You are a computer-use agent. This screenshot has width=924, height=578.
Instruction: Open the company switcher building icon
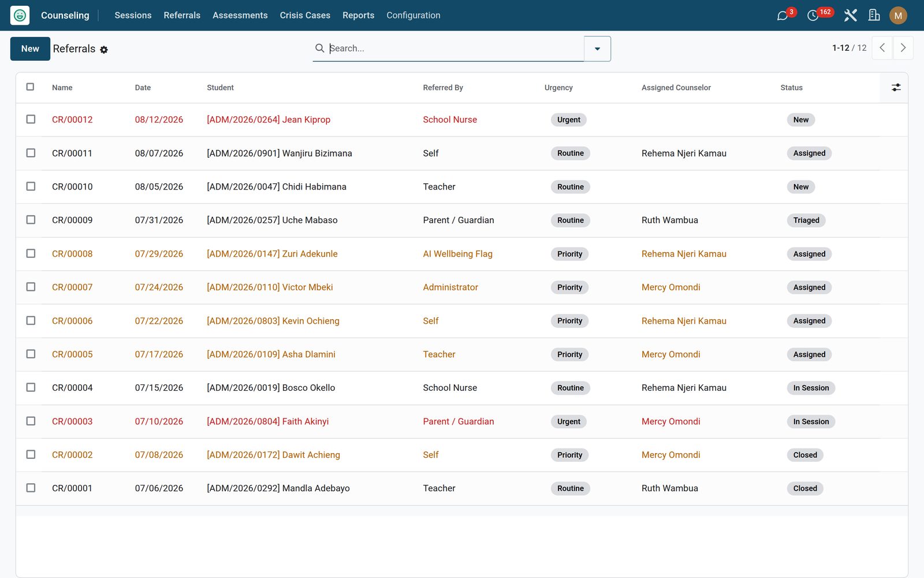pos(874,16)
